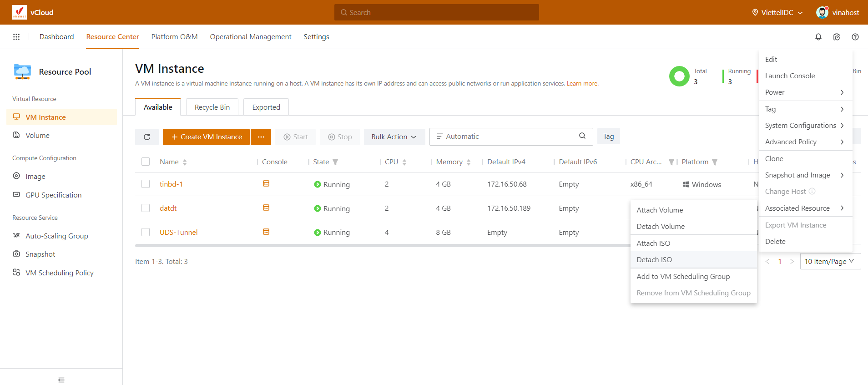The image size is (868, 385).
Task: Open the ViettelIDC region dropdown
Action: [777, 12]
